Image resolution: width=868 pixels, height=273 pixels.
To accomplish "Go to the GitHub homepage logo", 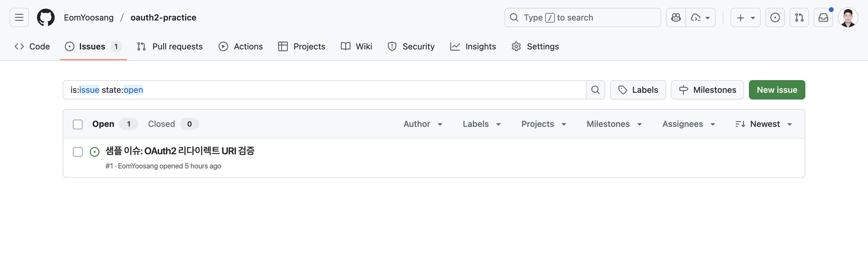I will tap(46, 17).
